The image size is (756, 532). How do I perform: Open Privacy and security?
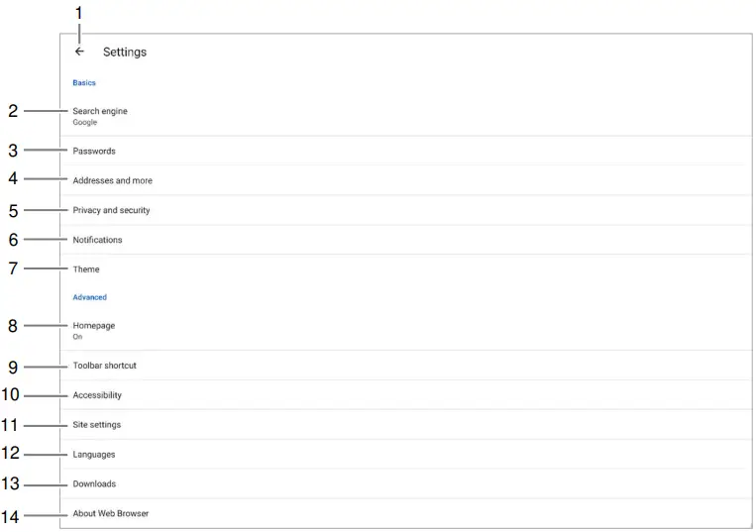pos(111,211)
